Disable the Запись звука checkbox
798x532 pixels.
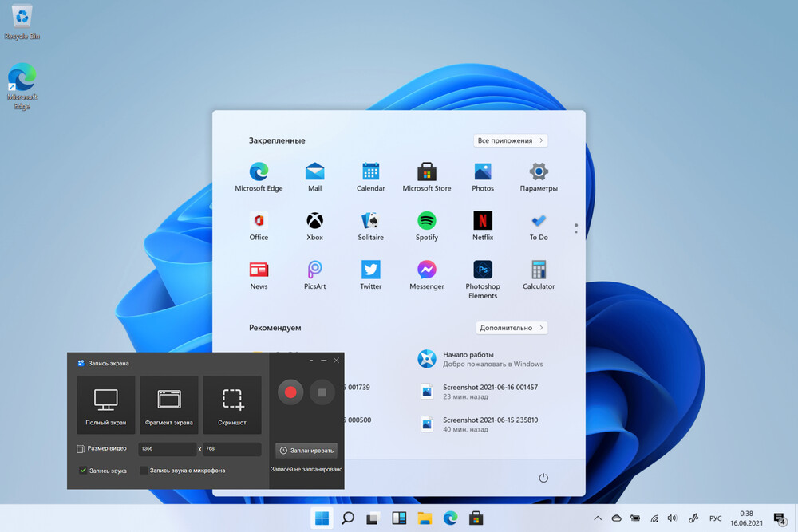point(83,471)
